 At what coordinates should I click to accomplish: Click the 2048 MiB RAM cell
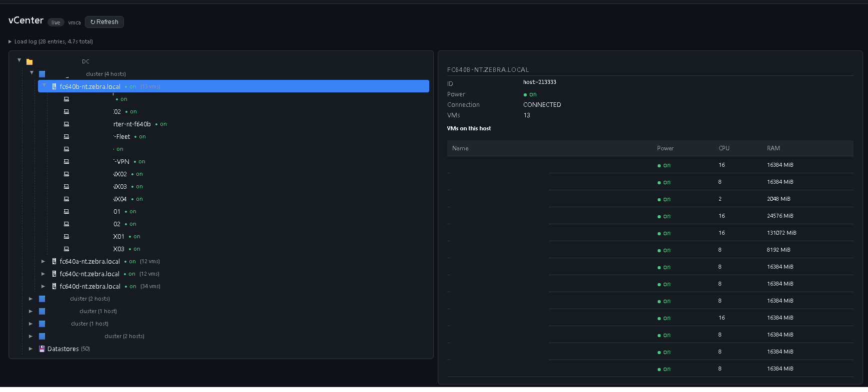point(779,199)
